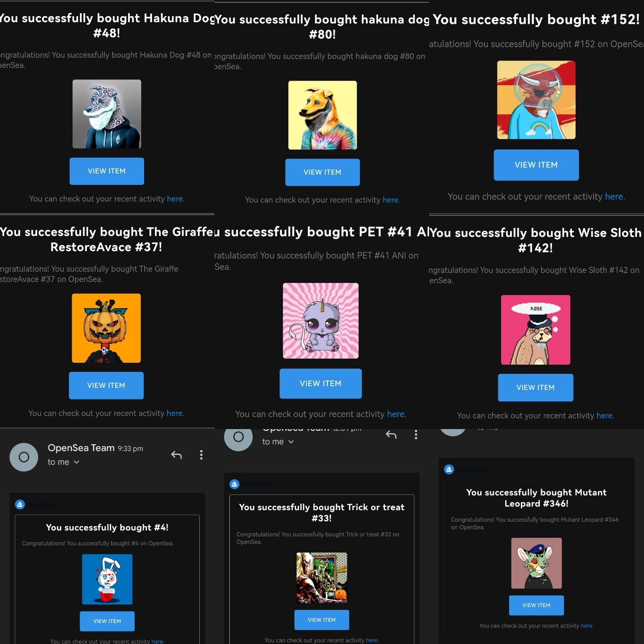Open the pumpkin-head NFT thumbnail image
This screenshot has height=644, width=644.
pos(106,328)
